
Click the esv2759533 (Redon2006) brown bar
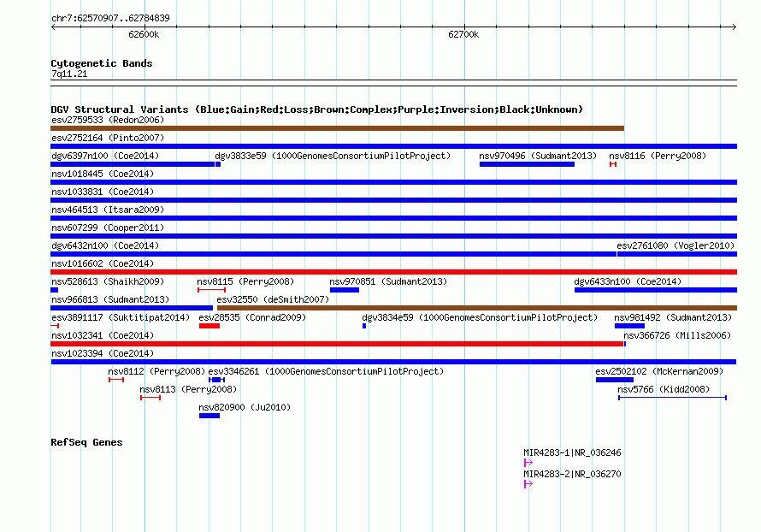[x=337, y=128]
